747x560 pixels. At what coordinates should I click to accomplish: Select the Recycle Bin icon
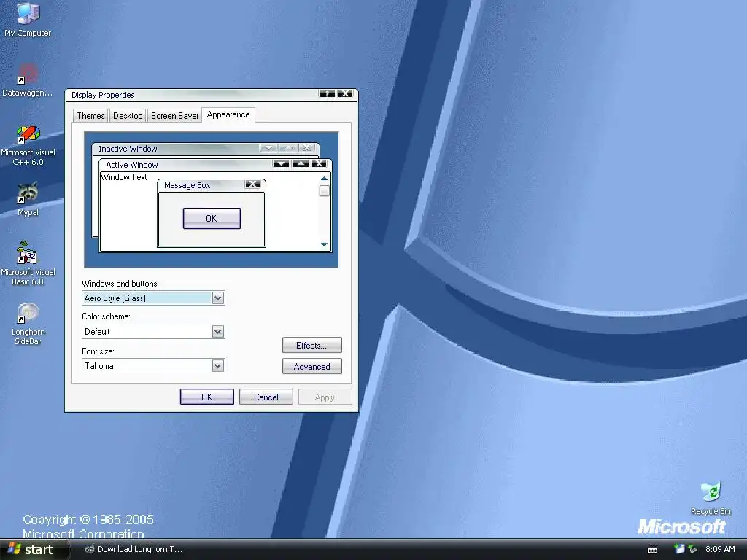711,498
